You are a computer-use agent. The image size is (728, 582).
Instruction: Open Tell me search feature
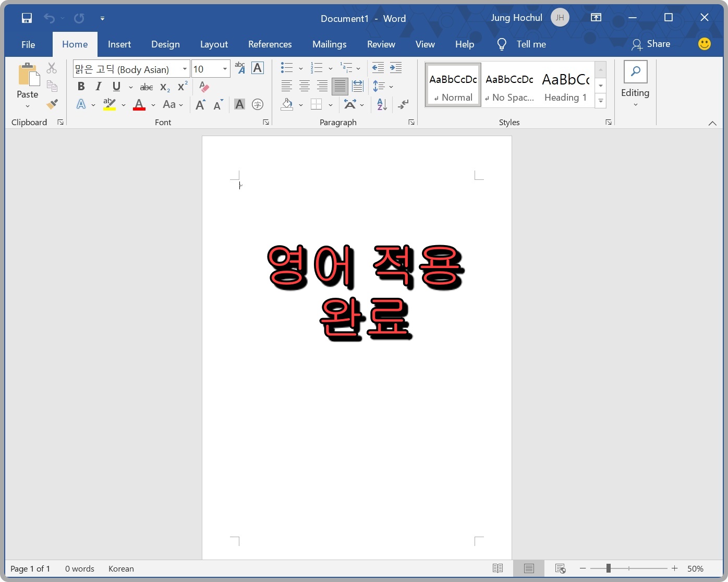[530, 44]
